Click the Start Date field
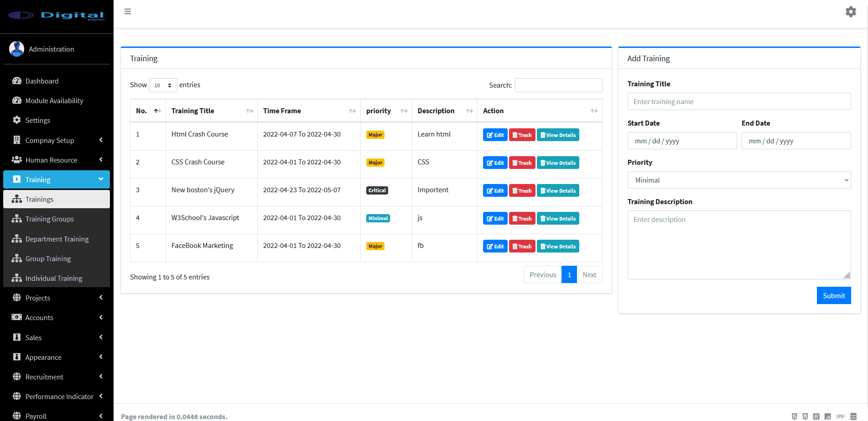The width and height of the screenshot is (868, 421). [682, 141]
